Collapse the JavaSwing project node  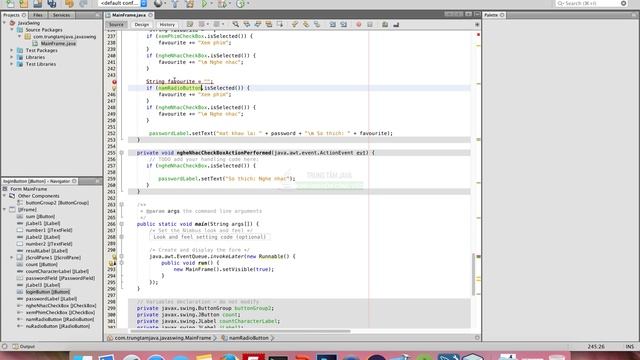tap(5, 23)
